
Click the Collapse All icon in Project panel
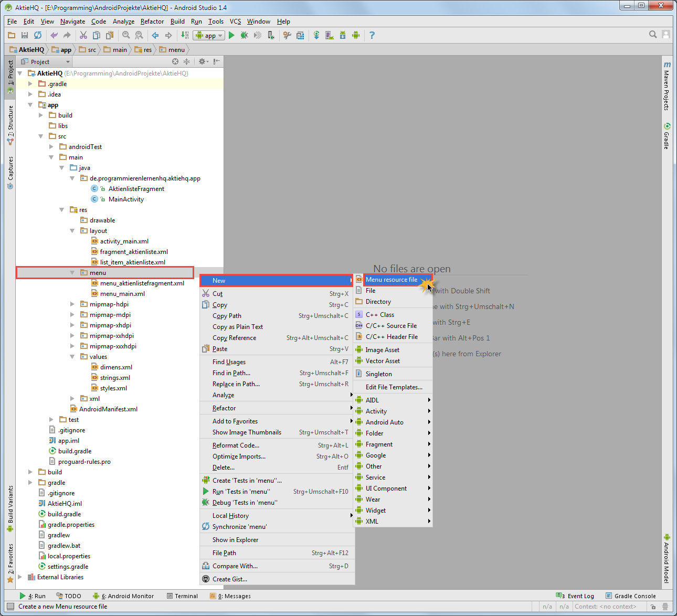[186, 61]
